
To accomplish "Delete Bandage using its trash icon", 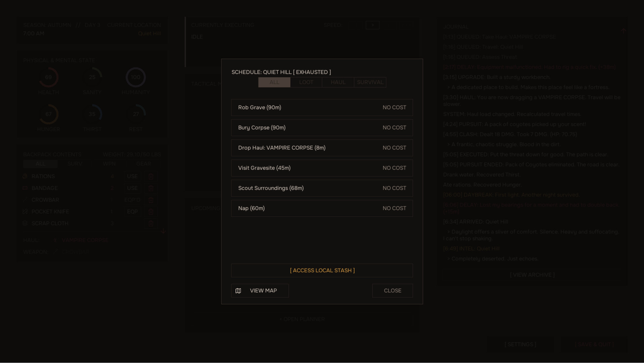I will click(x=151, y=188).
